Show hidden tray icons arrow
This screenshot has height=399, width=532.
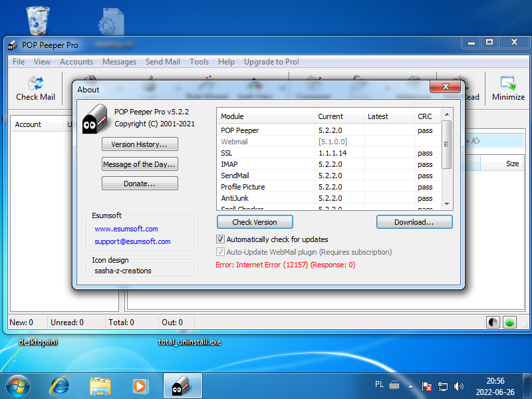[x=410, y=386]
